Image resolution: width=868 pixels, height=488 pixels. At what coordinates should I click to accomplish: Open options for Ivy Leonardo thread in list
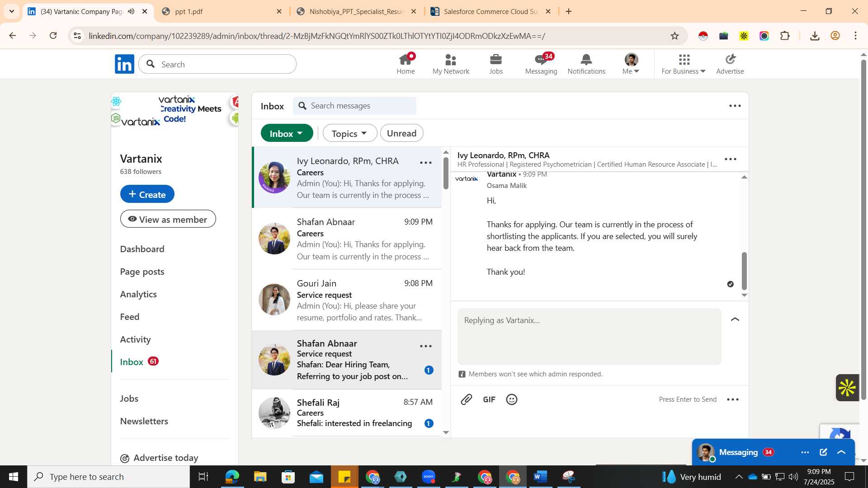point(426,163)
